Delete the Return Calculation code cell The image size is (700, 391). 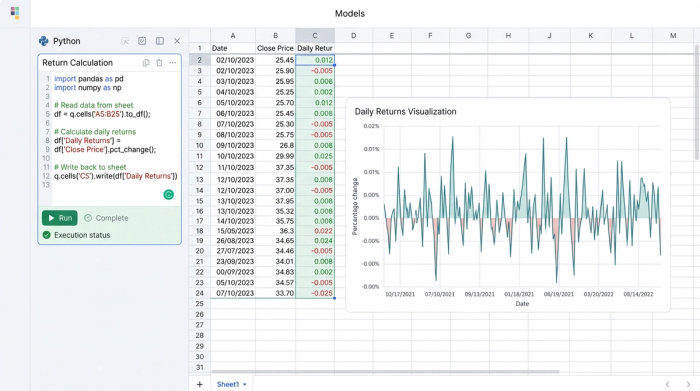159,63
